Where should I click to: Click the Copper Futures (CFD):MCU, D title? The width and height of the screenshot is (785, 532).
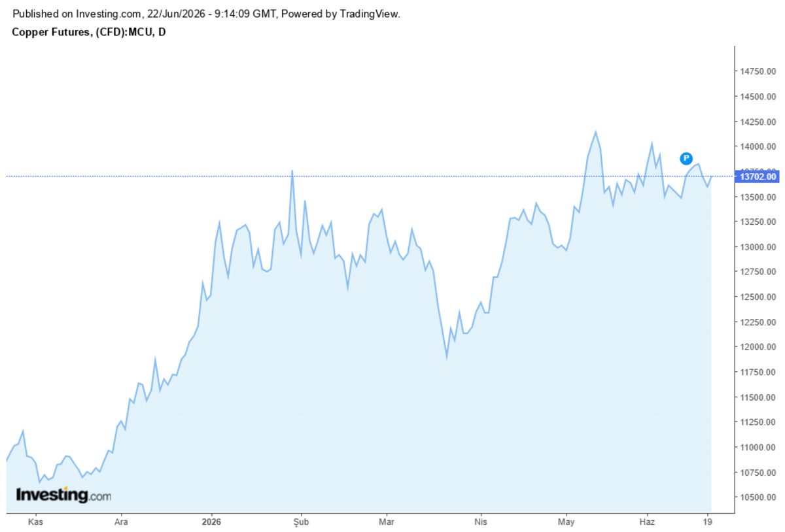89,31
